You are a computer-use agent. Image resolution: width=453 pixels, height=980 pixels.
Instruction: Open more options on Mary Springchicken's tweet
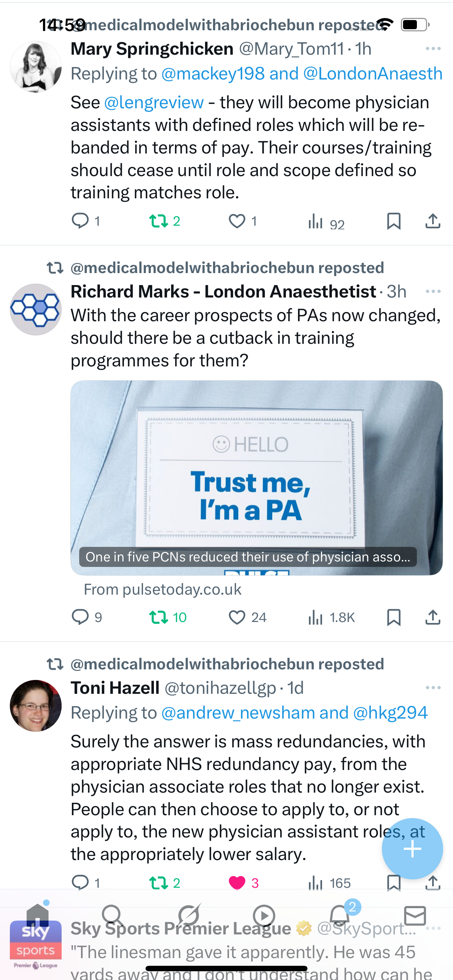433,49
